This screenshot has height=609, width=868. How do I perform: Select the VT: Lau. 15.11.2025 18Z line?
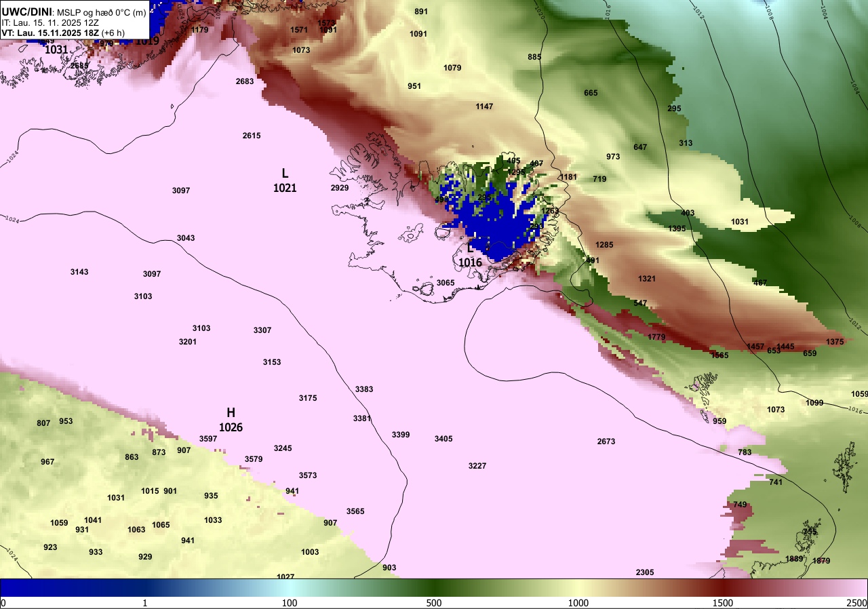[63, 33]
